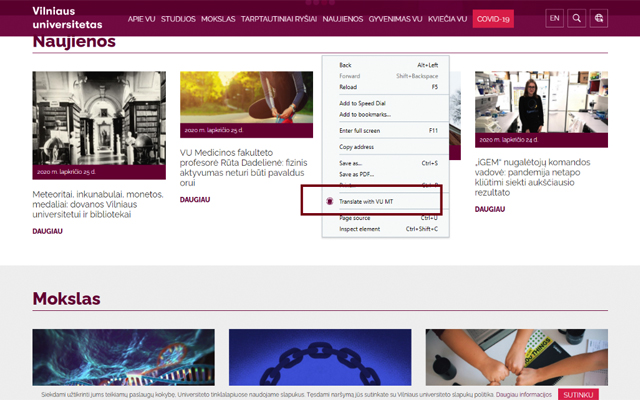Open headline about profesorė Rūta Dadelienė
The width and height of the screenshot is (640, 400).
244,168
